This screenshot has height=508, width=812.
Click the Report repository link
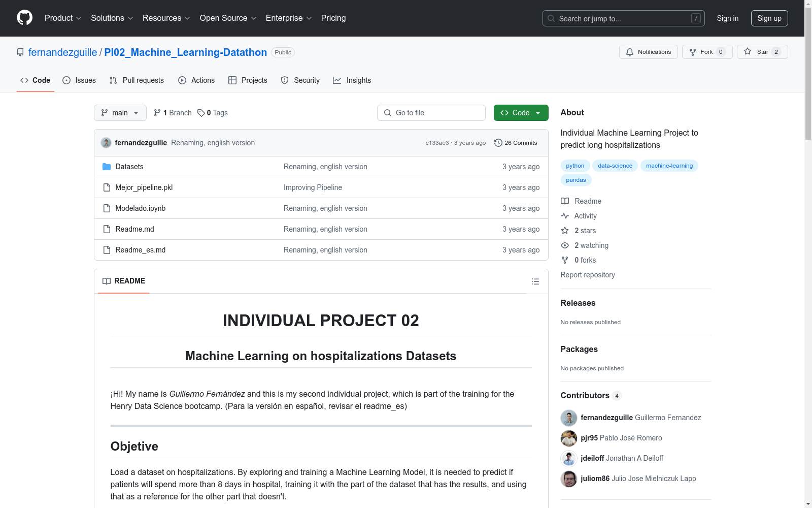[588, 275]
